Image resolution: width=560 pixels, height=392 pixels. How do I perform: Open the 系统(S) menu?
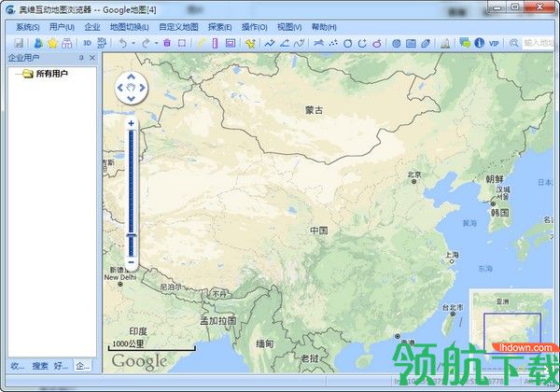pos(28,27)
